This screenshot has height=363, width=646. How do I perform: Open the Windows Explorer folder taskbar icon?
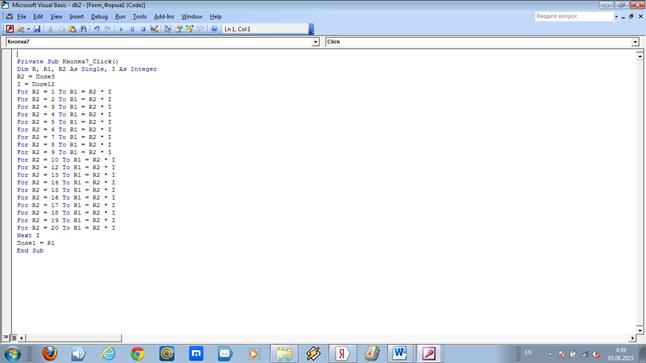(x=284, y=354)
